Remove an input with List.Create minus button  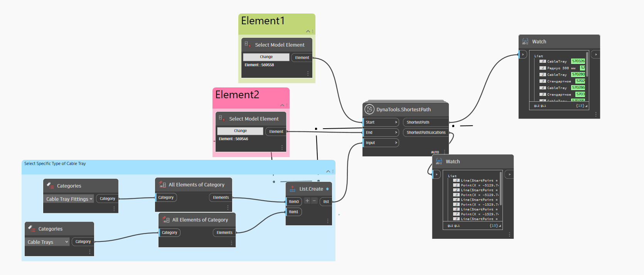pyautogui.click(x=314, y=201)
